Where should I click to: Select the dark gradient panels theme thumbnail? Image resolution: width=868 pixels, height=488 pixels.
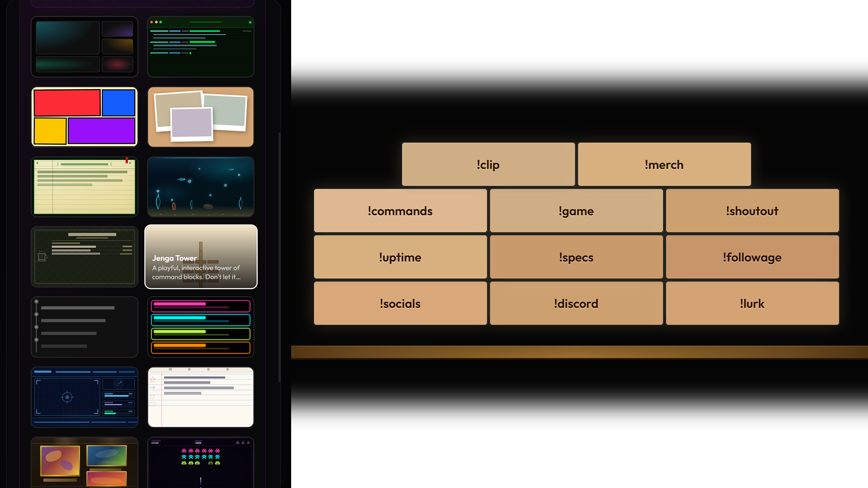tap(85, 47)
